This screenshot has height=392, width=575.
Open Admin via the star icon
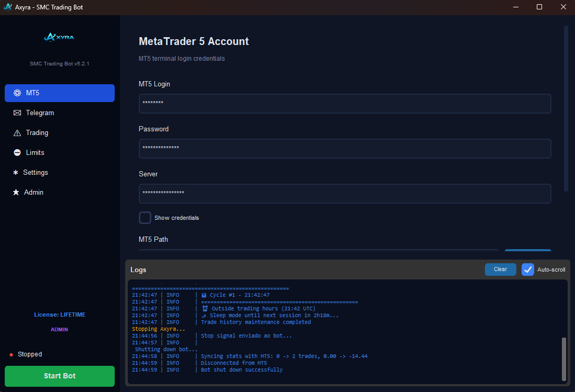tap(16, 192)
